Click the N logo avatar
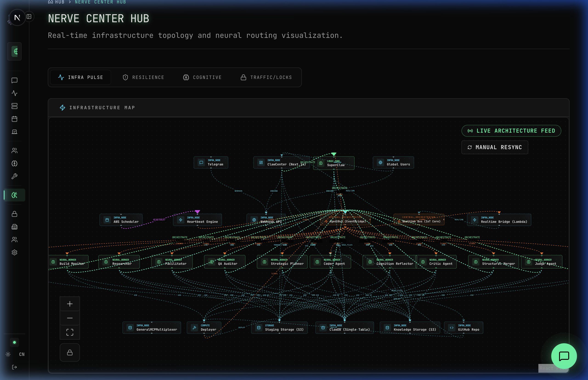 (x=17, y=17)
